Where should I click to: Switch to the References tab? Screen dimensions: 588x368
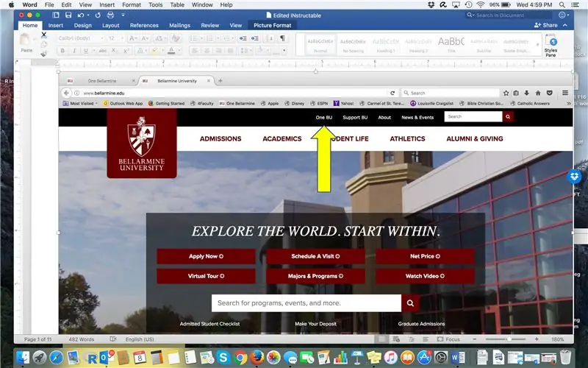[144, 25]
